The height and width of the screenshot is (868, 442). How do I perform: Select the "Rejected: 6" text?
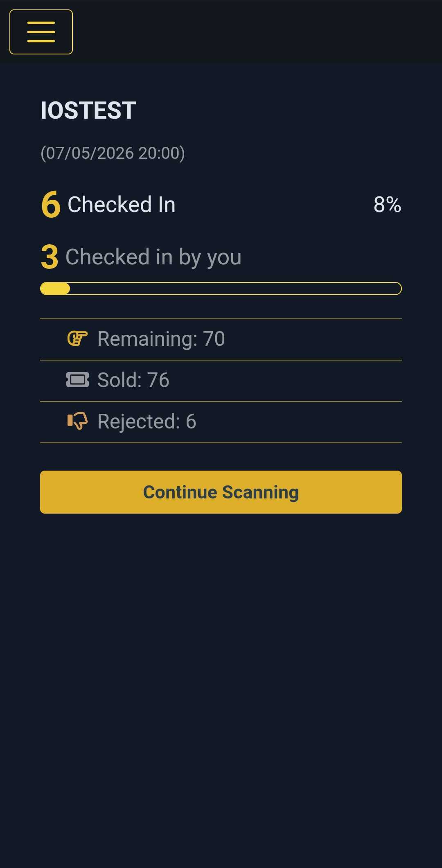147,421
